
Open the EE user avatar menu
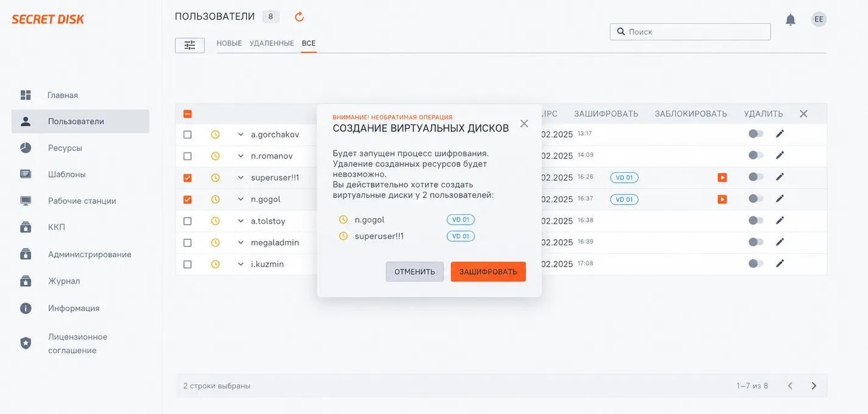tap(819, 19)
